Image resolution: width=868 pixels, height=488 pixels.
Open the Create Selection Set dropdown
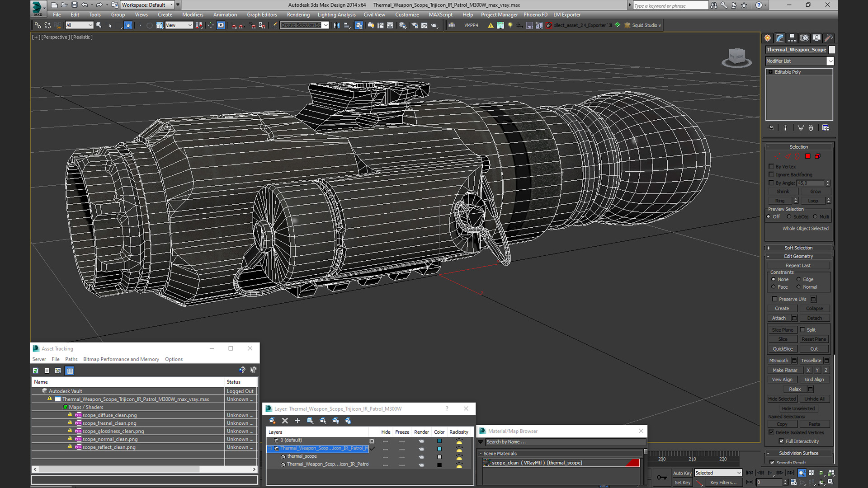coord(304,25)
